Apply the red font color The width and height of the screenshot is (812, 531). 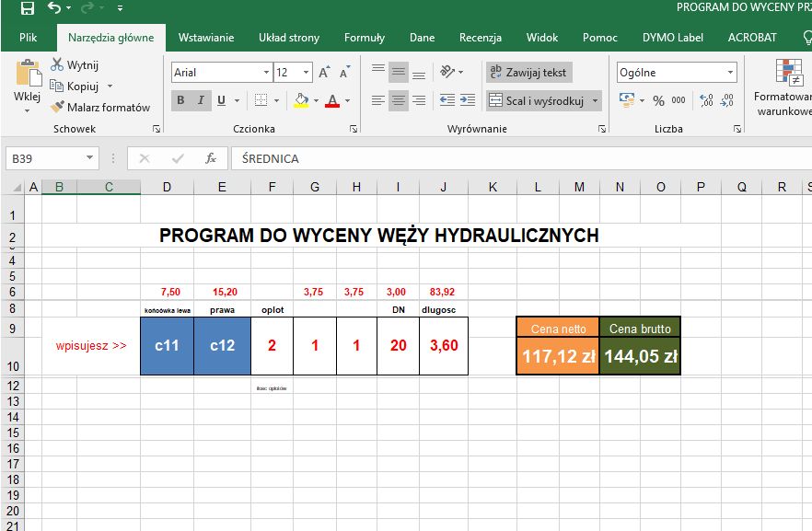[x=332, y=100]
